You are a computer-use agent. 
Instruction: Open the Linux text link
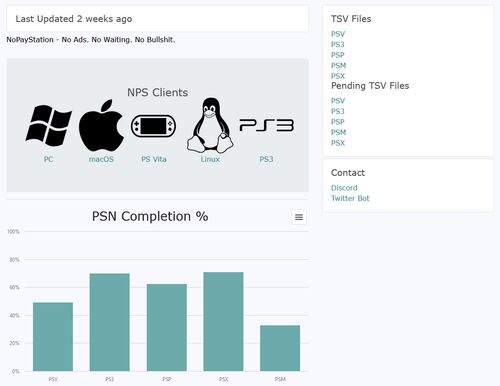(x=210, y=159)
